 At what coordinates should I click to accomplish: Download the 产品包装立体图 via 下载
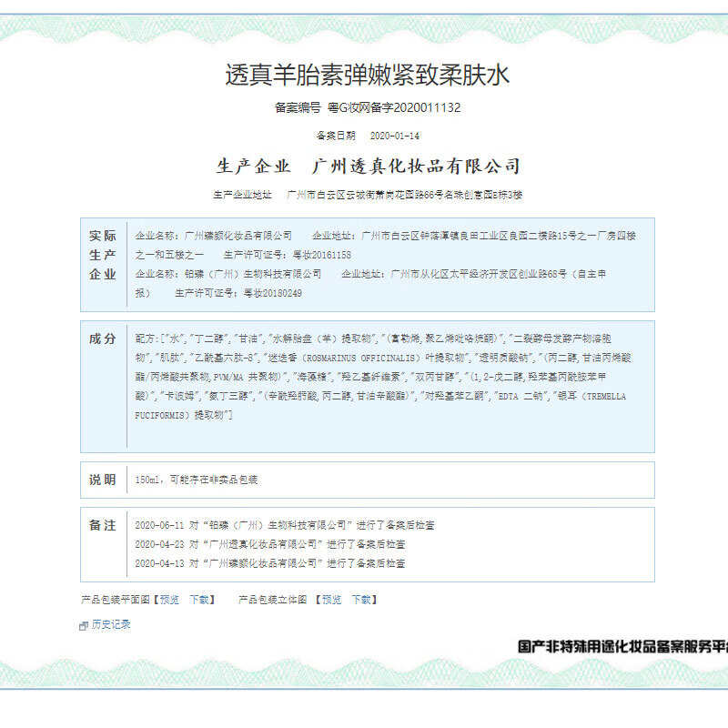pos(362,600)
